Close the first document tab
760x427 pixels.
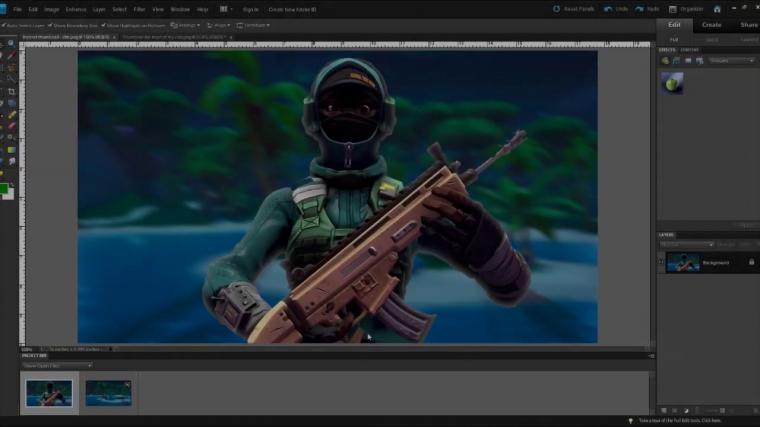(x=114, y=37)
